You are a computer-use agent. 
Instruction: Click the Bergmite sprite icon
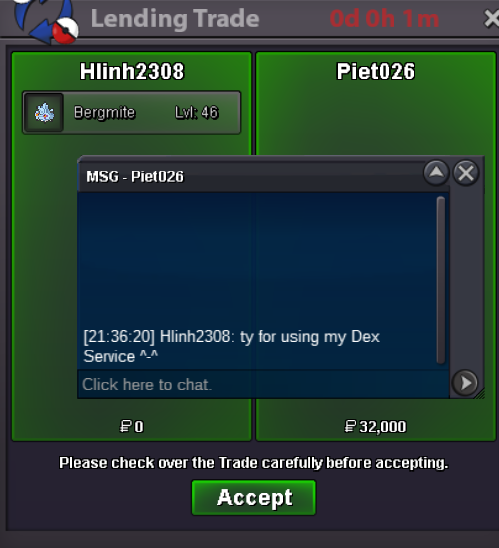coord(44,113)
